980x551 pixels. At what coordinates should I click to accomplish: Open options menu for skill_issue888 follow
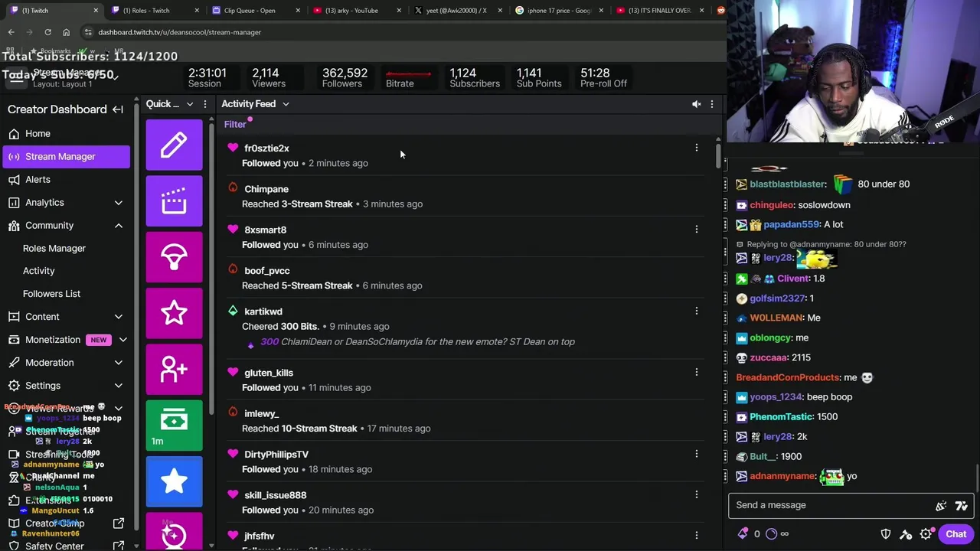point(696,495)
